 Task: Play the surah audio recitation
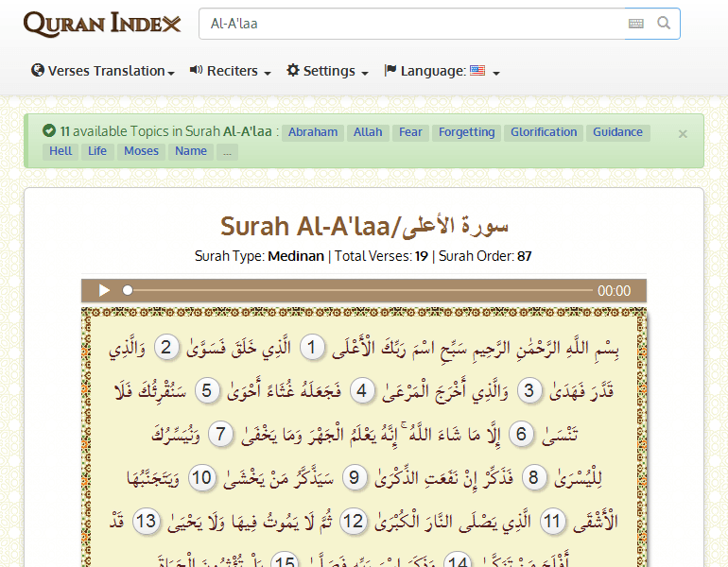[x=104, y=291]
